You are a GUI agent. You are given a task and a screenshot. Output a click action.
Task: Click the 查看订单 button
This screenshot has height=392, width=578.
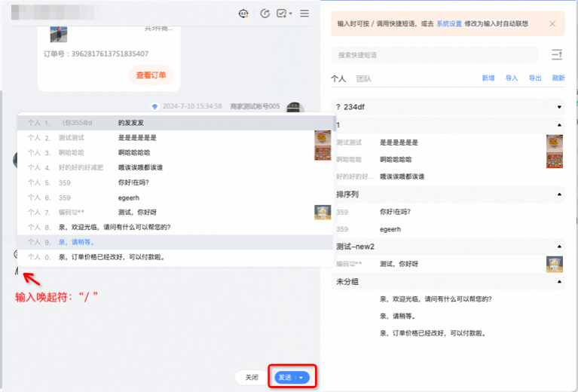[151, 75]
